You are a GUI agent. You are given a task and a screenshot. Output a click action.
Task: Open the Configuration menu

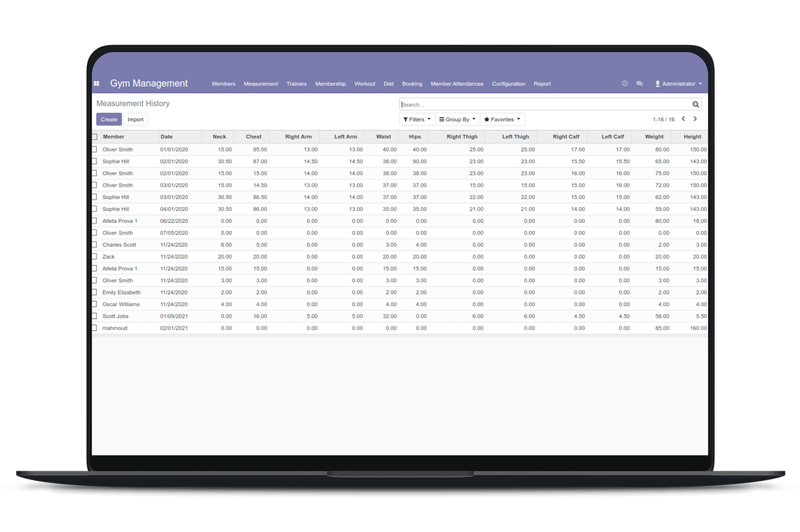coord(509,84)
